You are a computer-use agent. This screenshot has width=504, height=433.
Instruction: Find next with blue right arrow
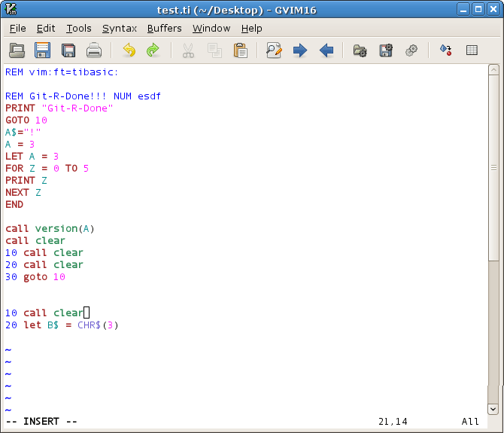[x=300, y=50]
